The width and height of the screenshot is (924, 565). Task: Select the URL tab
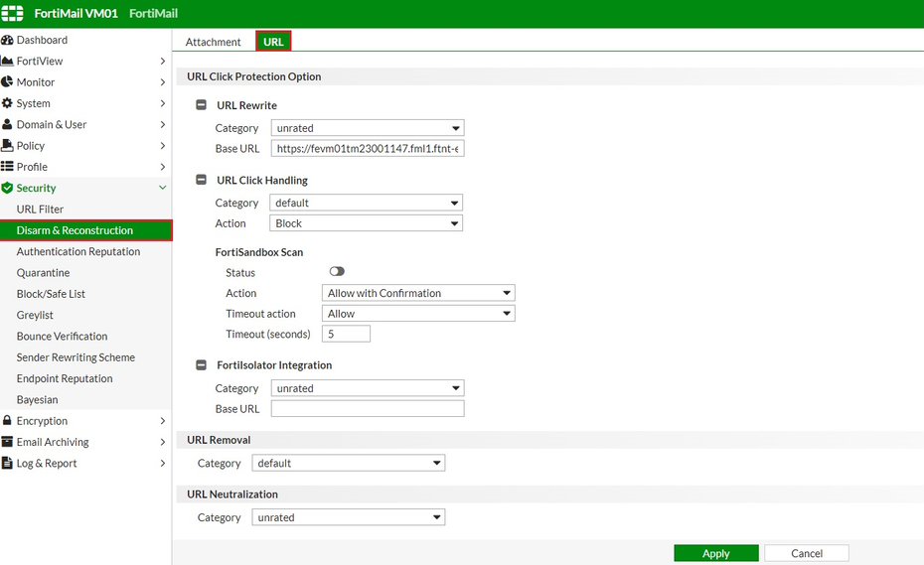coord(273,42)
